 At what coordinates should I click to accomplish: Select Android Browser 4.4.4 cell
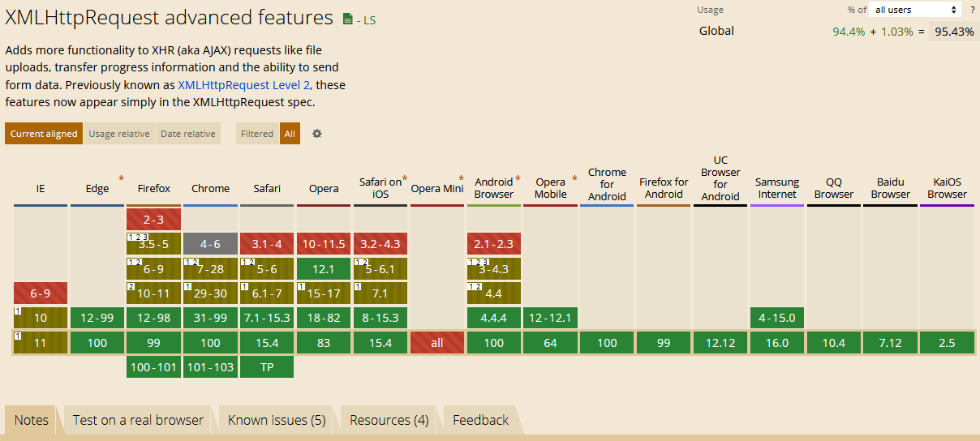(493, 318)
